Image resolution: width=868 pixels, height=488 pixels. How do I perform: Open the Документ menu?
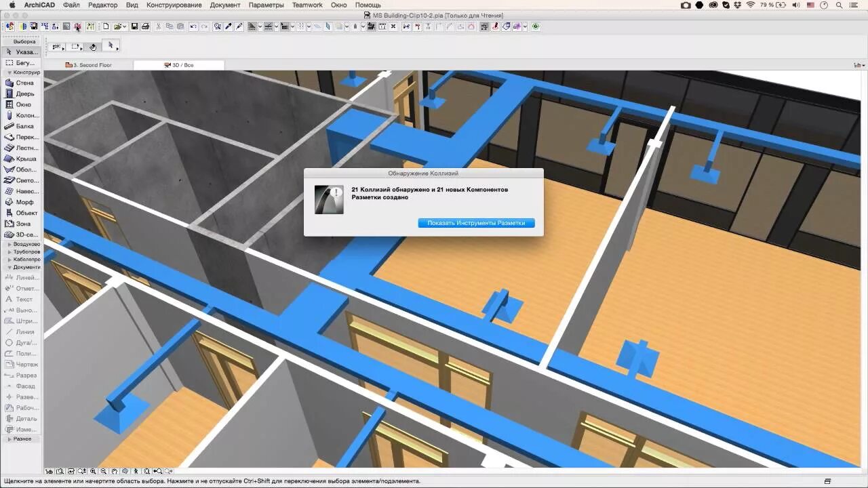pyautogui.click(x=224, y=5)
